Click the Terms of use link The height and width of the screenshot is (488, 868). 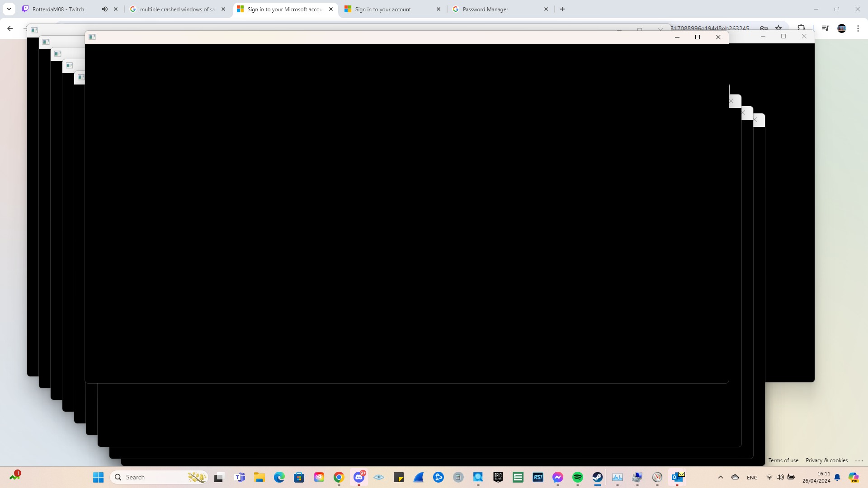783,460
